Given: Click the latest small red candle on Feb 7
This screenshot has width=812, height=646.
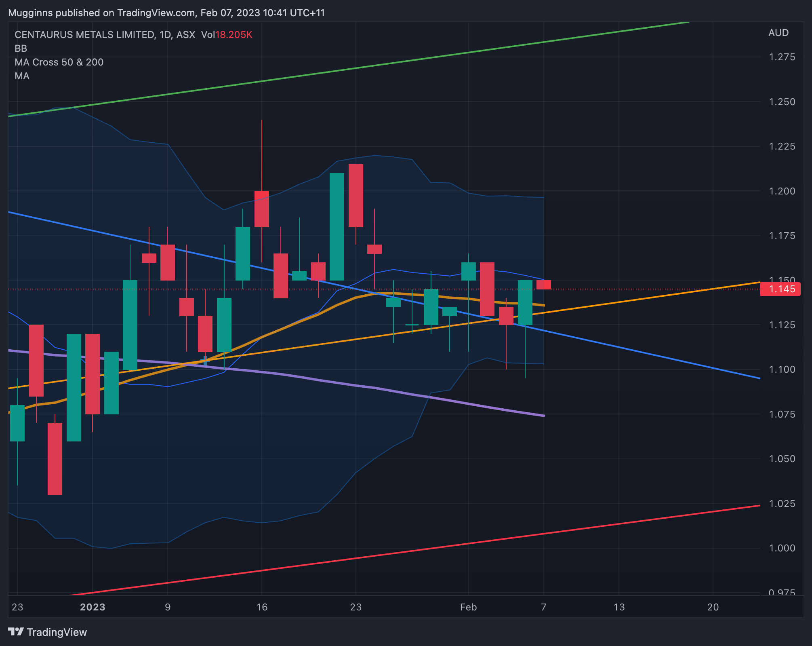Looking at the screenshot, I should click(544, 285).
